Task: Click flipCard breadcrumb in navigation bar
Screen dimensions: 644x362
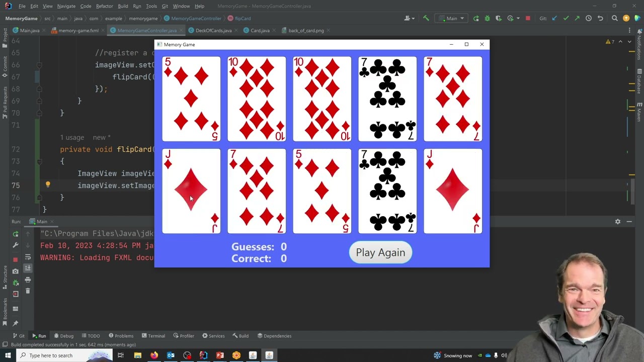Action: (x=239, y=19)
